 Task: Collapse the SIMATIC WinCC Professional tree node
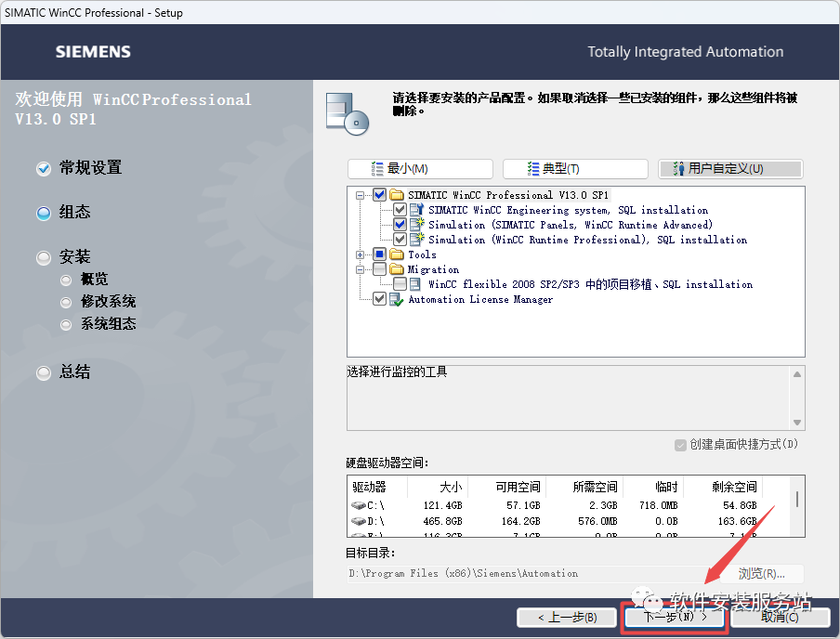click(360, 195)
